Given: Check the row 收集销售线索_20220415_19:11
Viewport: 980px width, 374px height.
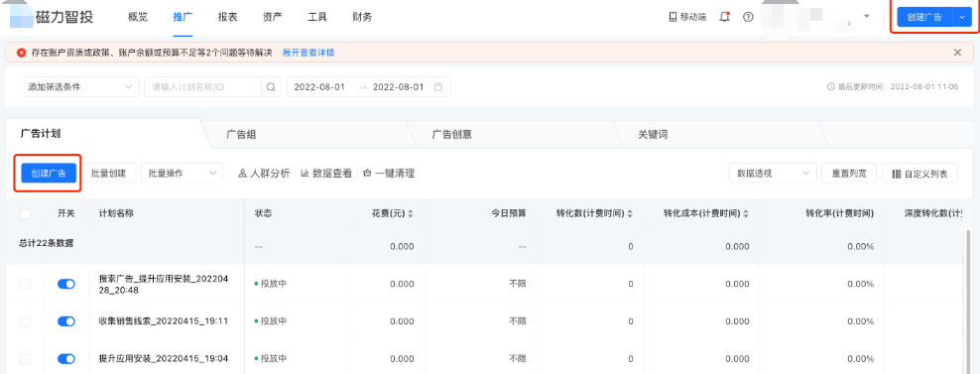Looking at the screenshot, I should 25,321.
